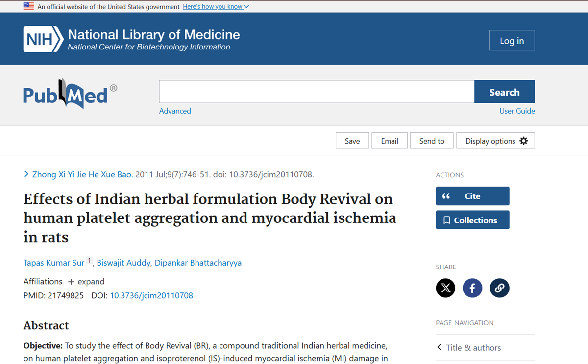Open Display options via the gear icon
This screenshot has height=364, width=588.
524,141
